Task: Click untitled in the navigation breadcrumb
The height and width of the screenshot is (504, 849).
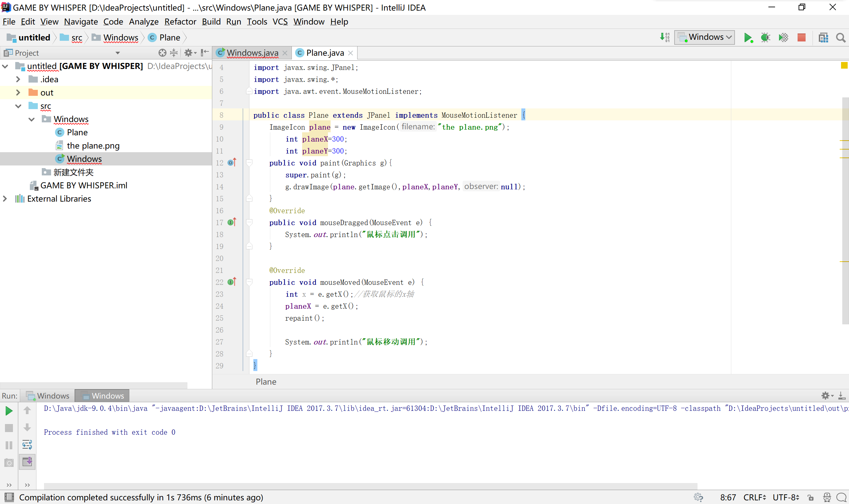Action: point(29,37)
